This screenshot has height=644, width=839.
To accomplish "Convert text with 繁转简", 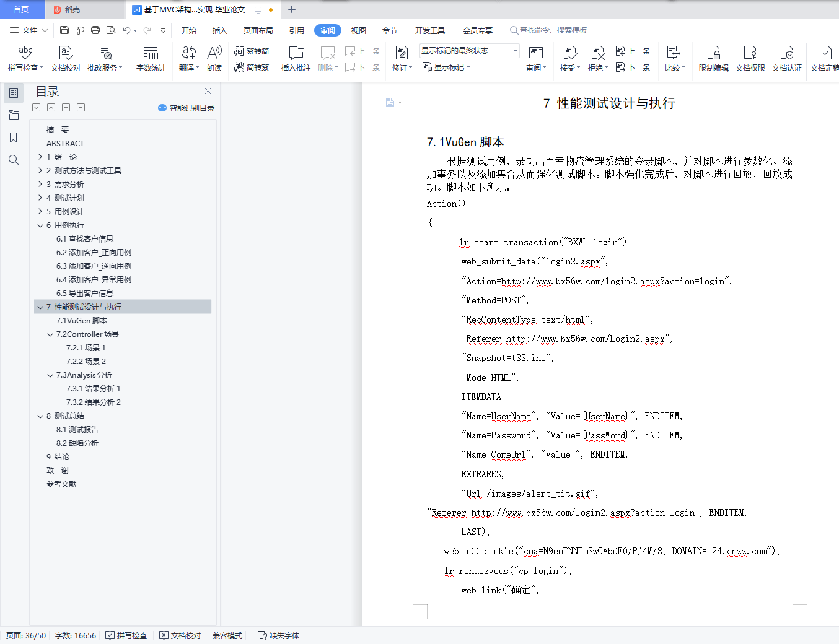I will click(252, 51).
